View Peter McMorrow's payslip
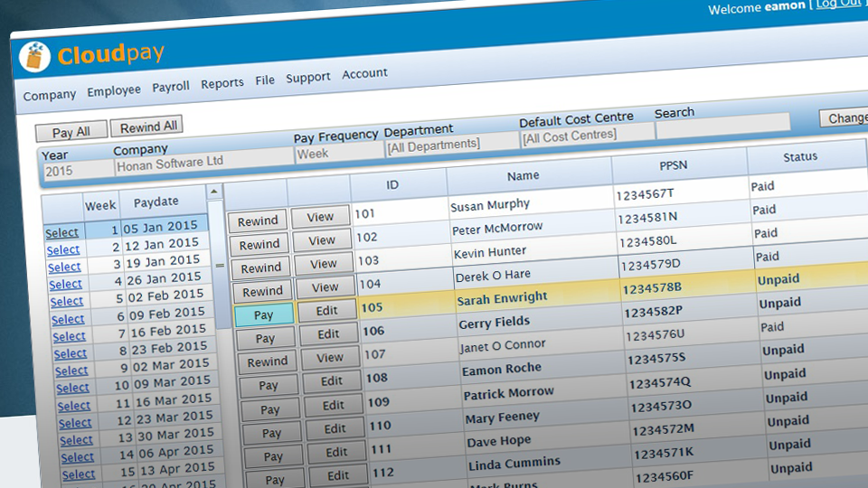The image size is (868, 488). (x=322, y=240)
